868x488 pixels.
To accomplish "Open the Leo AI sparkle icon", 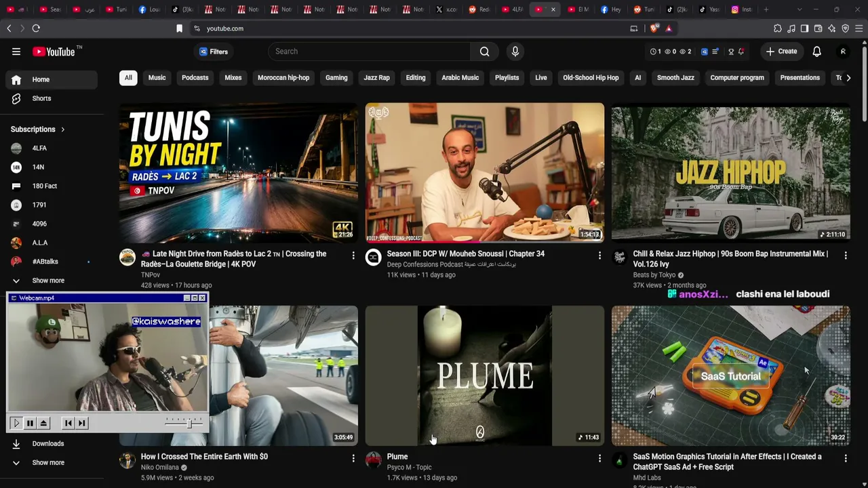I will (x=832, y=28).
